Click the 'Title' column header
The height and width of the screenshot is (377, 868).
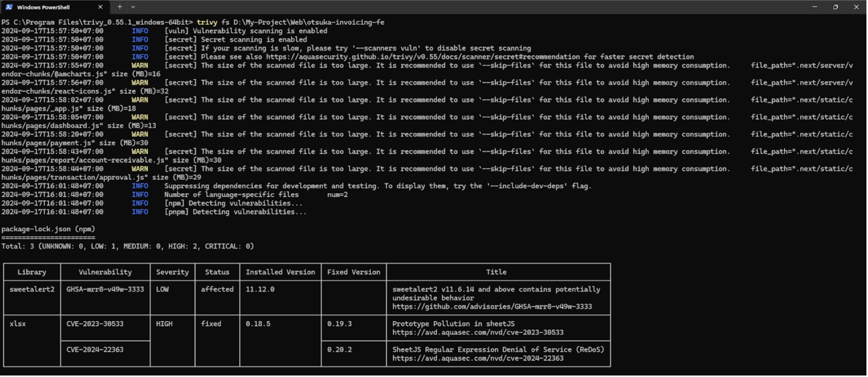(496, 272)
